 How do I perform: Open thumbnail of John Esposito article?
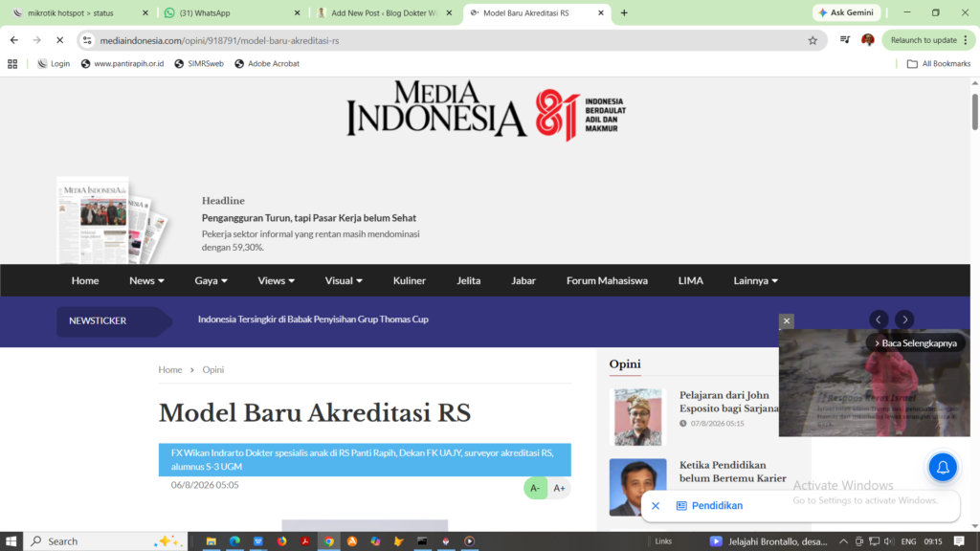[637, 417]
